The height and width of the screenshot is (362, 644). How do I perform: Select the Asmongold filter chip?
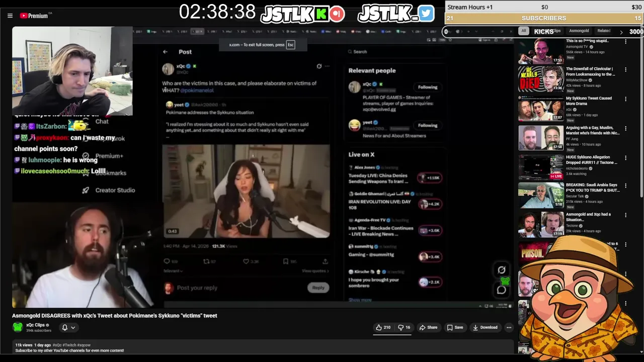(579, 31)
